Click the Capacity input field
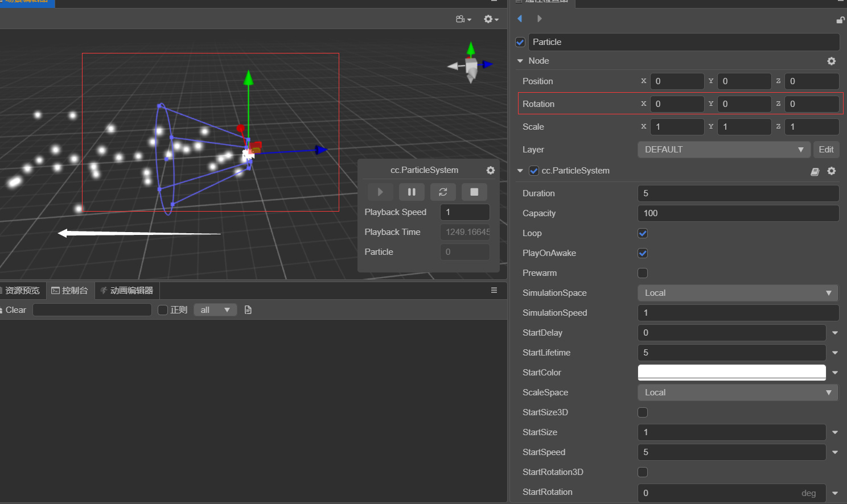 pyautogui.click(x=738, y=213)
